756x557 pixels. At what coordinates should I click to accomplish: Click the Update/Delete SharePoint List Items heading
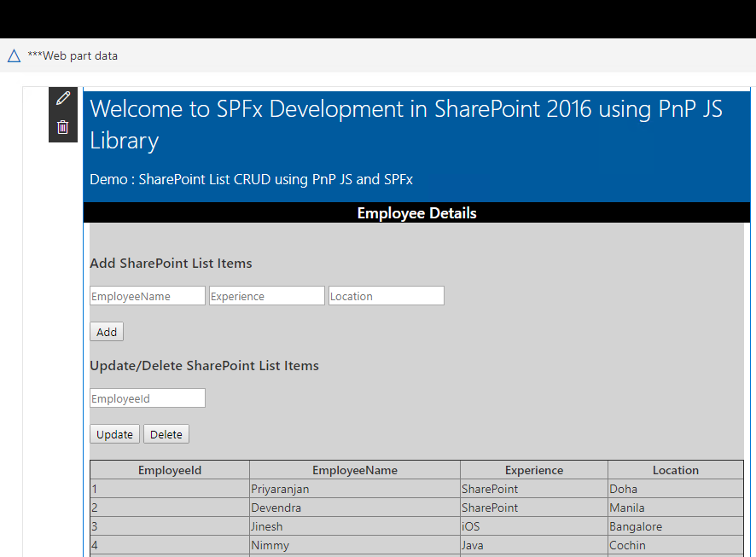click(x=205, y=366)
